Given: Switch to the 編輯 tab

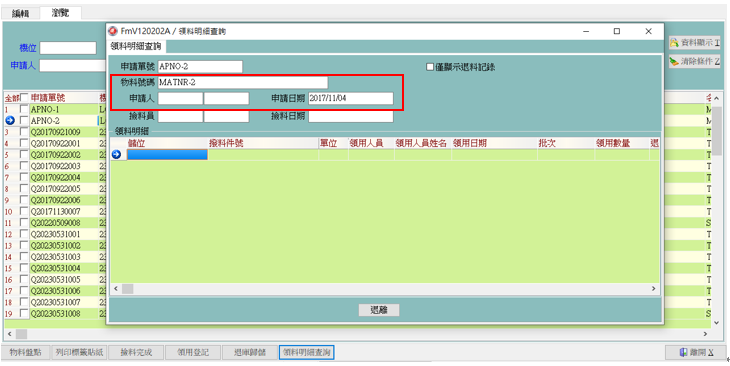Looking at the screenshot, I should (x=20, y=14).
